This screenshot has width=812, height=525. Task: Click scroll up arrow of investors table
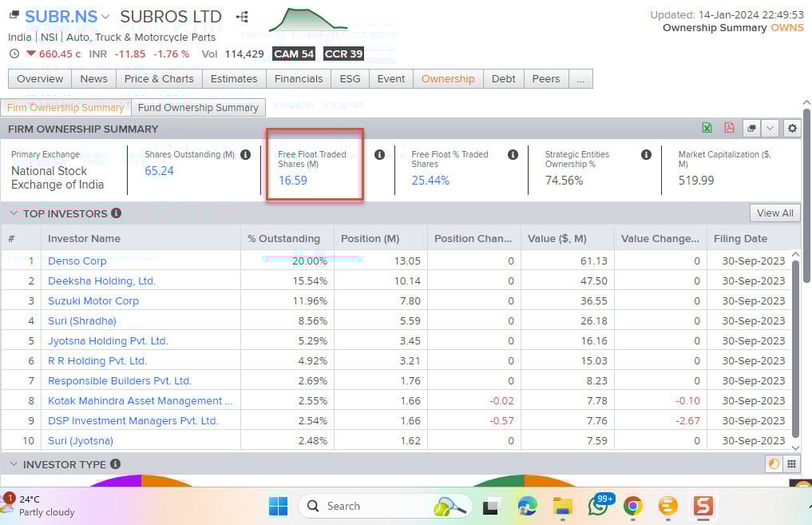pyautogui.click(x=796, y=254)
